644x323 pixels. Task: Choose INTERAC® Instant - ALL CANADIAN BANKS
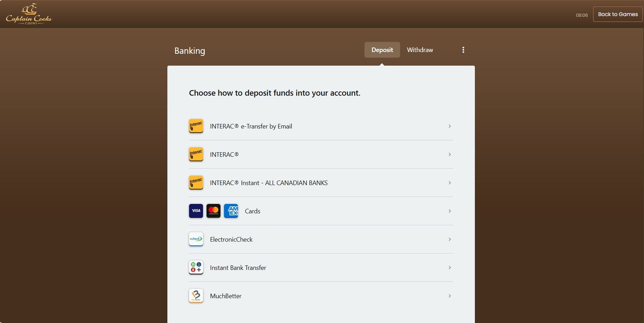tap(269, 183)
